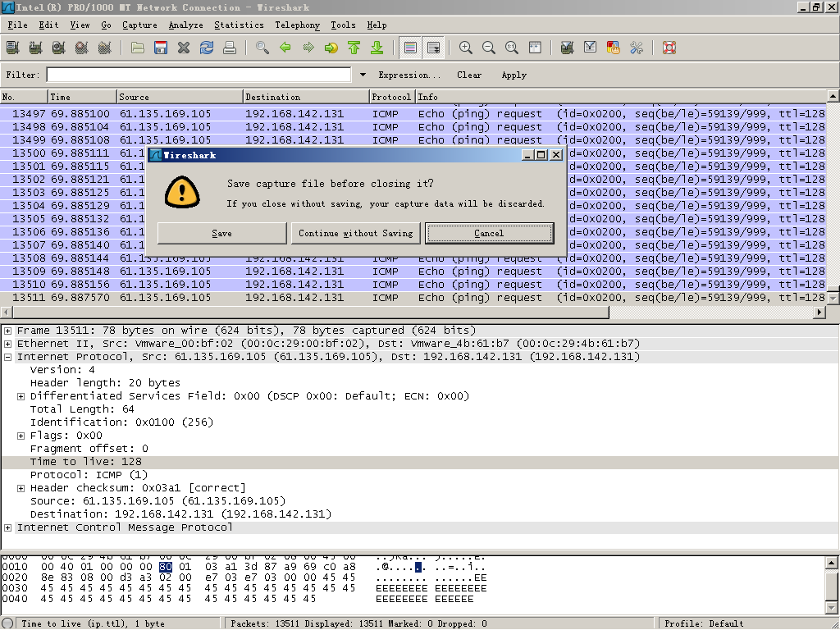
Task: Open a capture file with the folder icon
Action: pyautogui.click(x=138, y=48)
